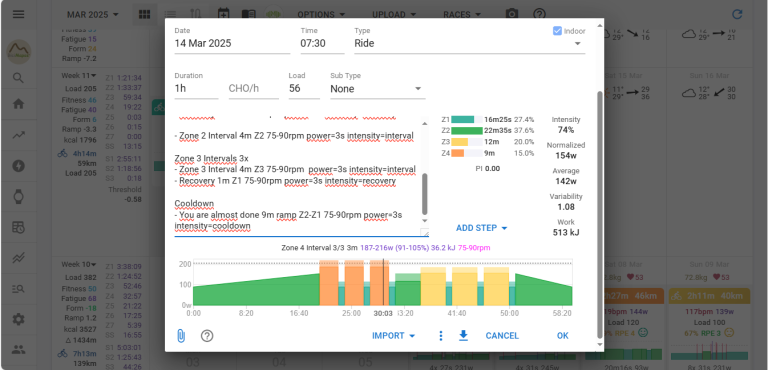Open compare lines sidebar icon
The image size is (768, 370).
[x=19, y=258]
